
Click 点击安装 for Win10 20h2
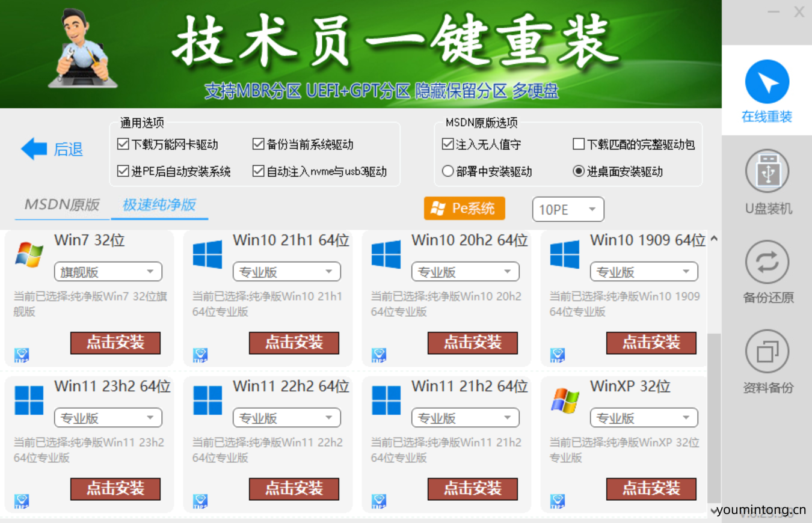pyautogui.click(x=473, y=343)
